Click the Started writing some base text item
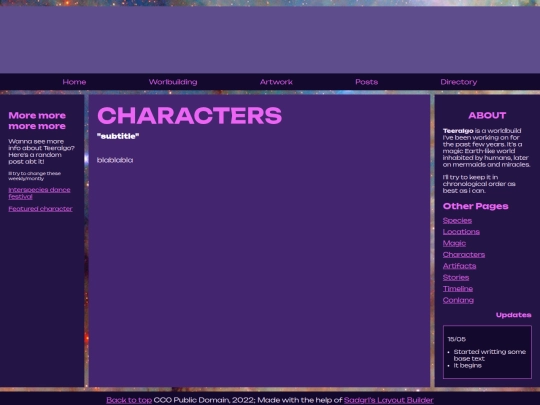 [490, 355]
